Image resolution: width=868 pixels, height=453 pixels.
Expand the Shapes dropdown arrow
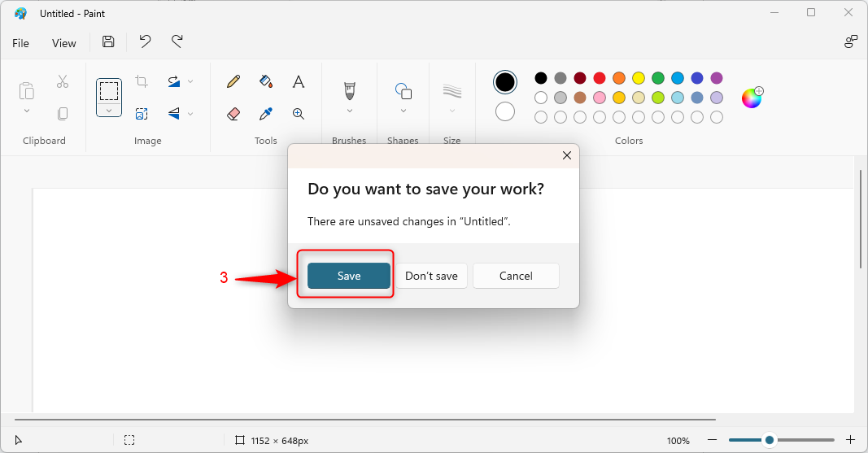pyautogui.click(x=403, y=111)
